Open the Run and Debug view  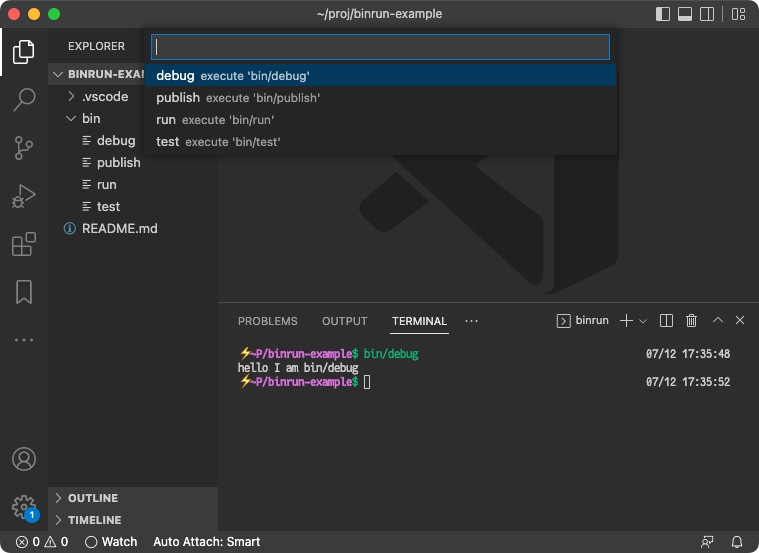(24, 196)
